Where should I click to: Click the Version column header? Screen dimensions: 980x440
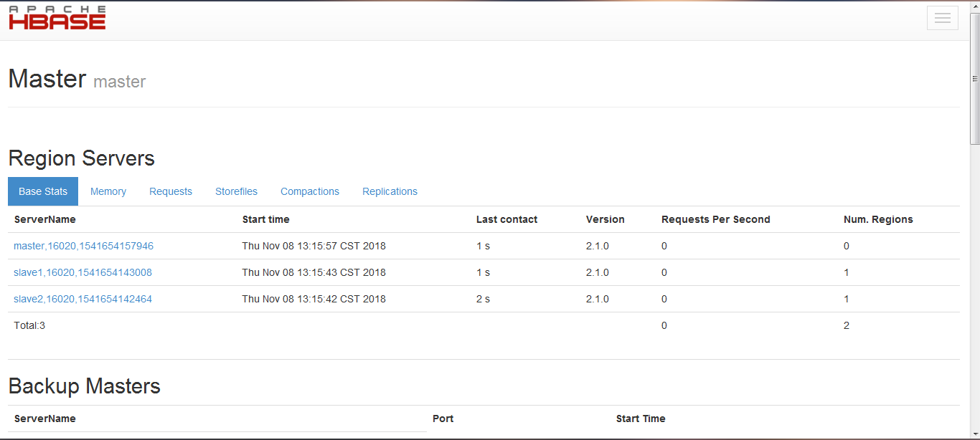[605, 219]
